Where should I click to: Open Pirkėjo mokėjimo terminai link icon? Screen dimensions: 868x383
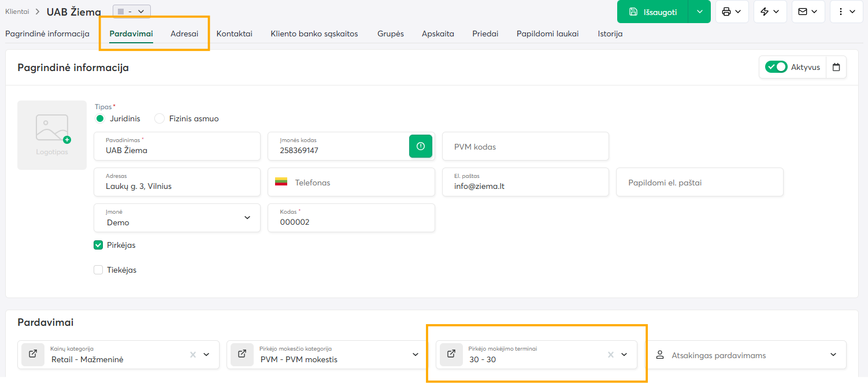[x=451, y=354]
